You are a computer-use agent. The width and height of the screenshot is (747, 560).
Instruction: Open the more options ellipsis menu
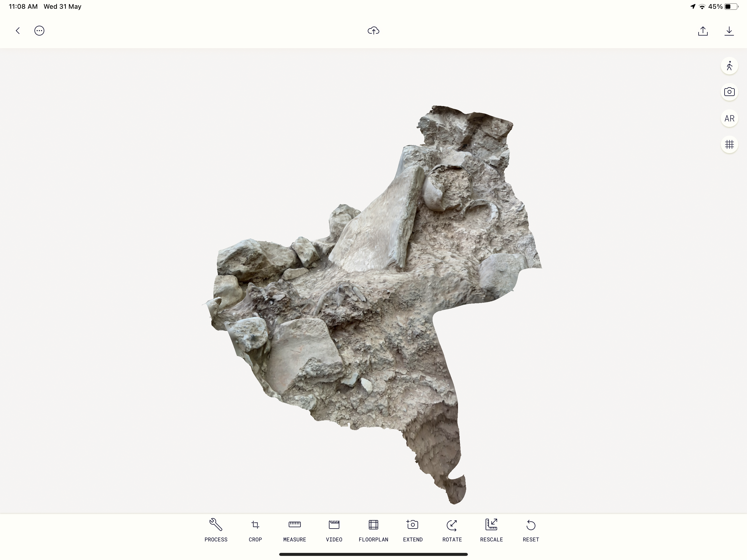click(x=39, y=31)
